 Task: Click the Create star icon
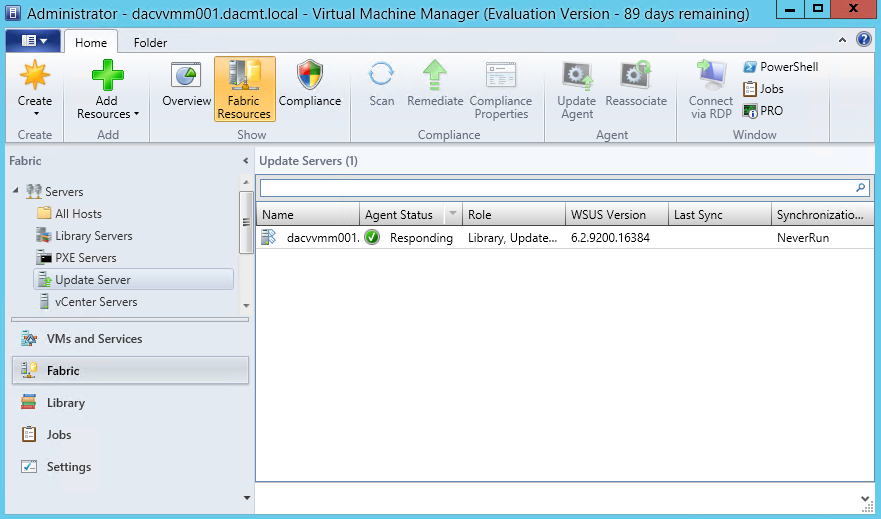[34, 75]
